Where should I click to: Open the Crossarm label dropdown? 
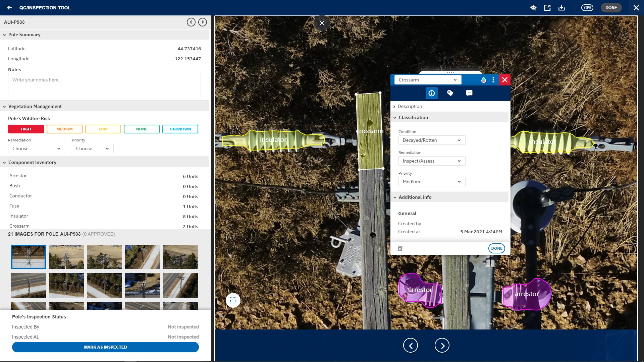tap(427, 80)
